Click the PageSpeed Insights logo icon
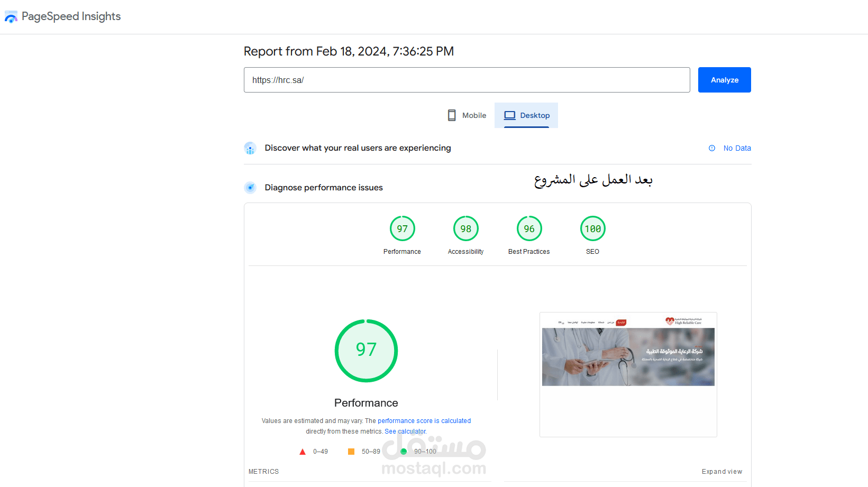Viewport: 868px width, 487px height. click(11, 17)
